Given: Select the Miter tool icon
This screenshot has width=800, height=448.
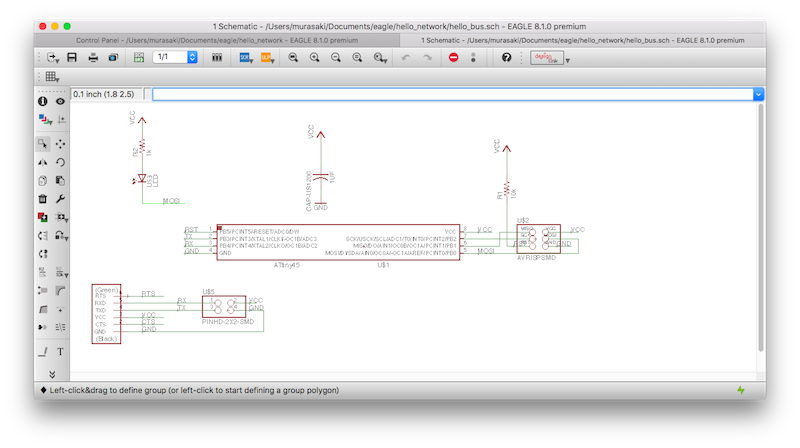Looking at the screenshot, I should (61, 290).
